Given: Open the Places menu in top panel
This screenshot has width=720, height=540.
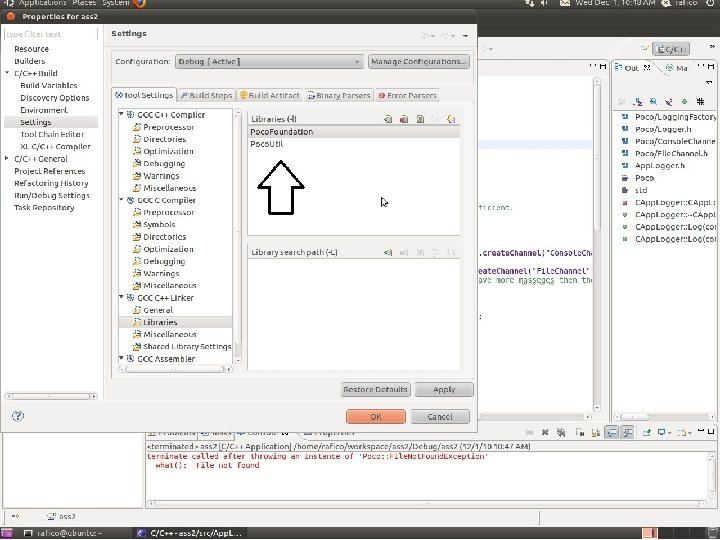Looking at the screenshot, I should 84,3.
